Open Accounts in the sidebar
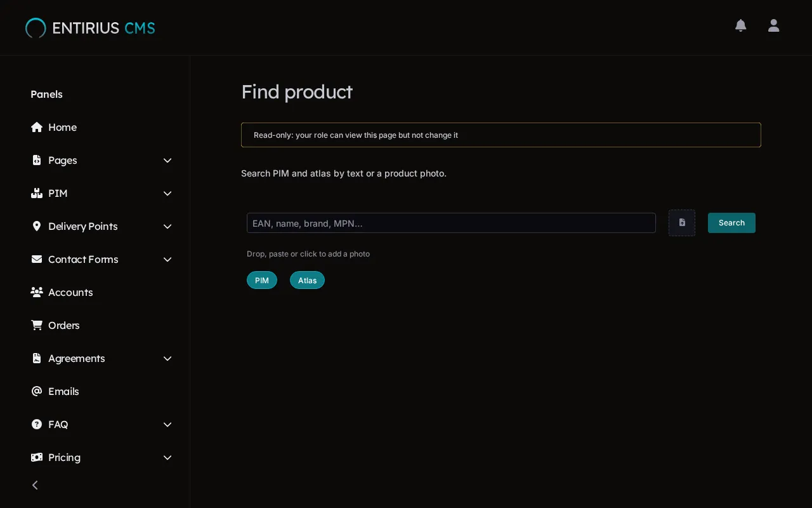The width and height of the screenshot is (812, 508). click(70, 292)
